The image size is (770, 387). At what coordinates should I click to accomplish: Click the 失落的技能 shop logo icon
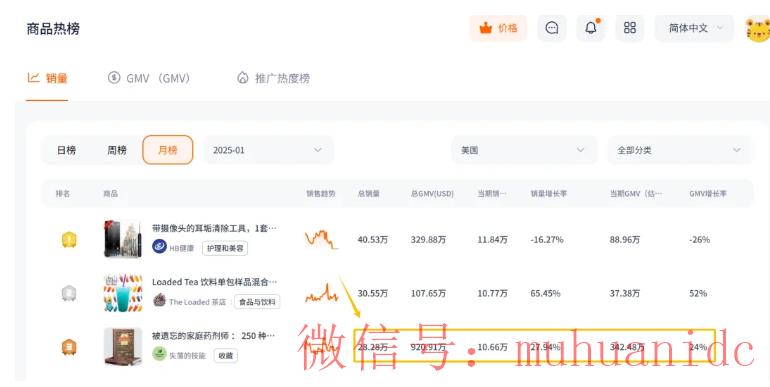(x=159, y=354)
